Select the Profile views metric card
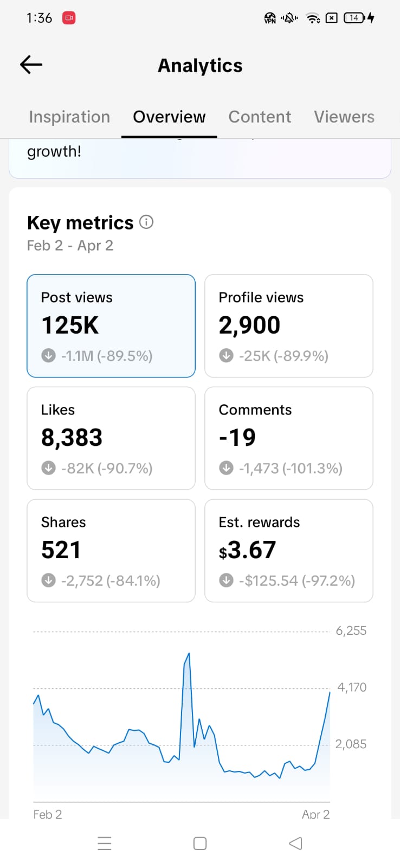 (x=289, y=325)
